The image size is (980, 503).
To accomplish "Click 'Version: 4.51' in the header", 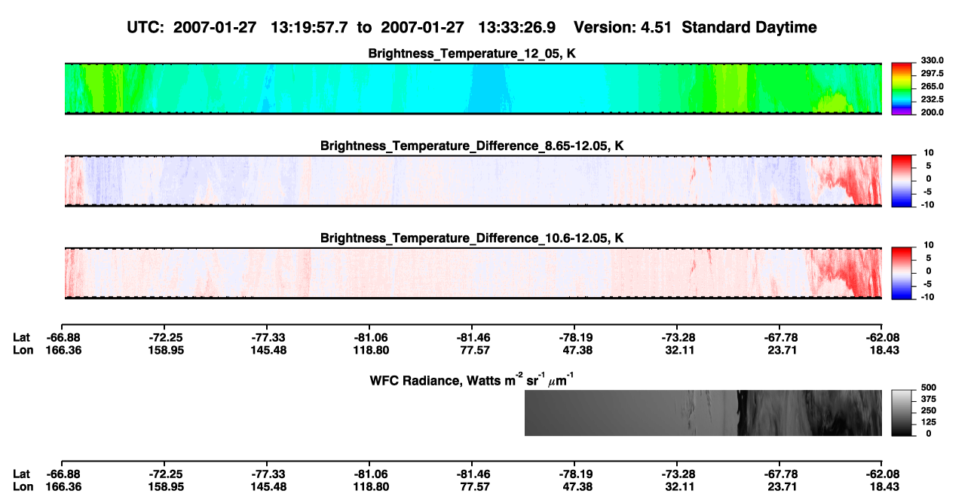I will pyautogui.click(x=624, y=28).
